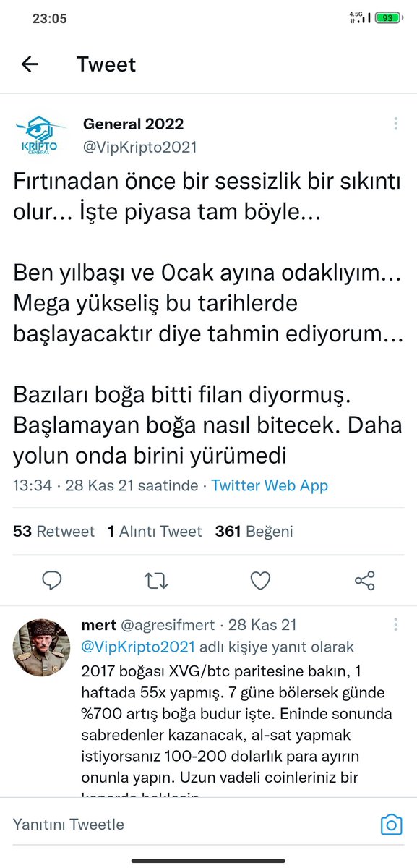Open the General 2022 display name
Screen dimensions: 417x868
[133, 124]
